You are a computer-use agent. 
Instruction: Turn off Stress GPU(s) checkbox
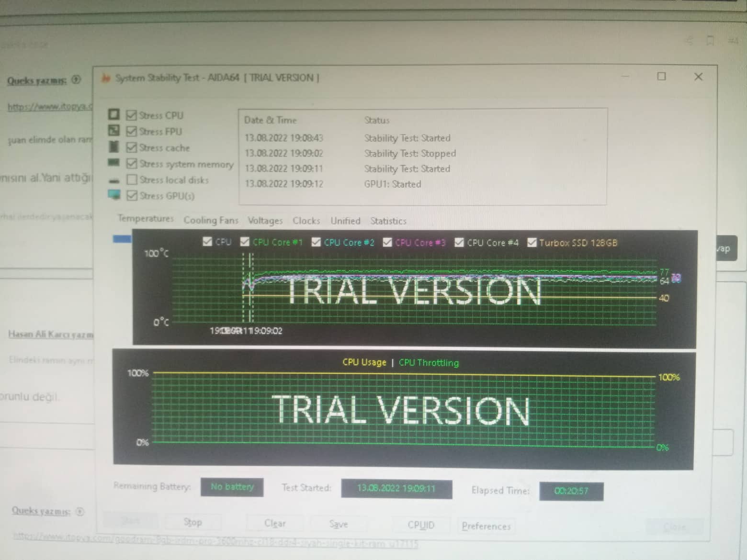click(x=132, y=195)
